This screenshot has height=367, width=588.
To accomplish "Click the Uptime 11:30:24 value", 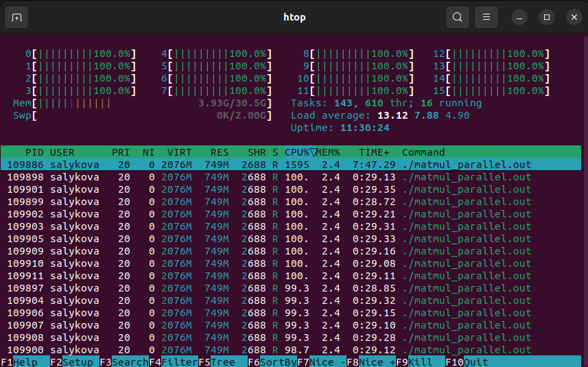I will pos(364,128).
